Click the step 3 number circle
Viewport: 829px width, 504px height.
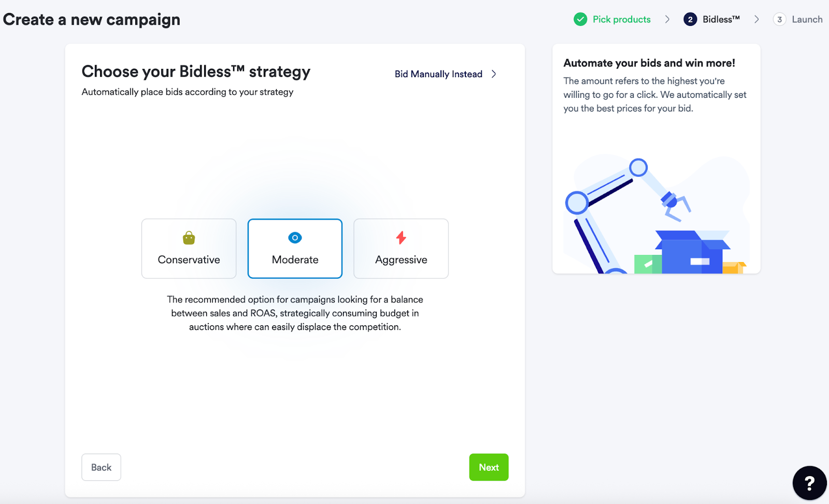coord(779,19)
